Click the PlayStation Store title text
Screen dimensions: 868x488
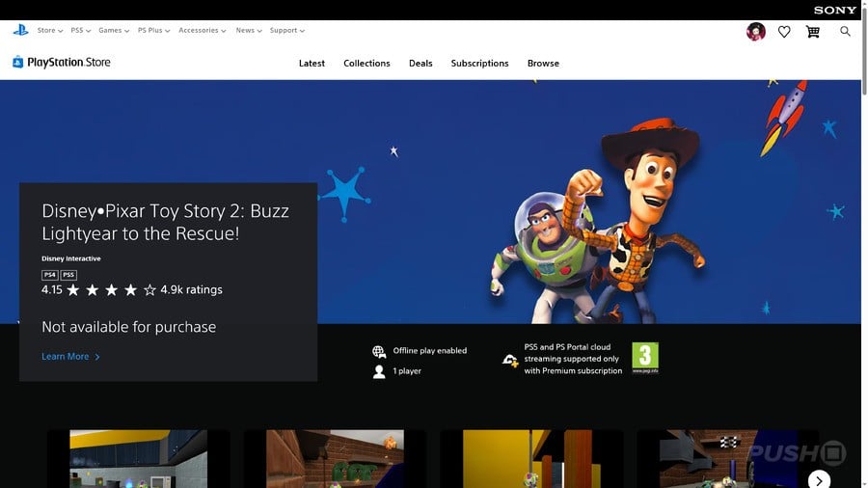click(x=68, y=63)
